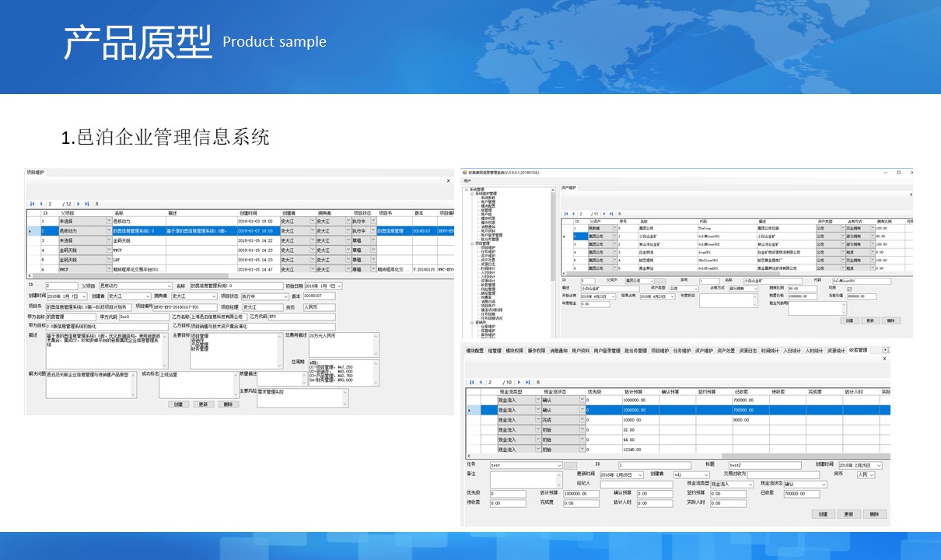The width and height of the screenshot is (941, 560).
Task: Go to previous record in 收客管理 navigator
Action: click(481, 382)
